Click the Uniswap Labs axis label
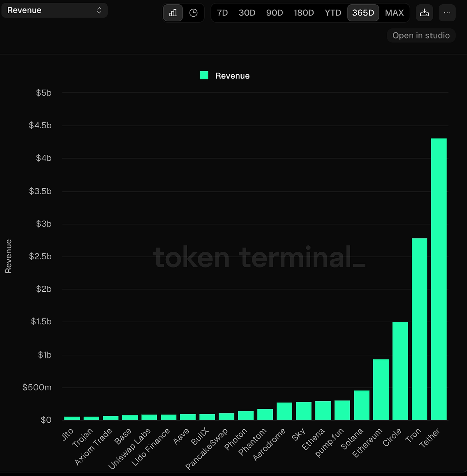This screenshot has width=467, height=476. 130,449
